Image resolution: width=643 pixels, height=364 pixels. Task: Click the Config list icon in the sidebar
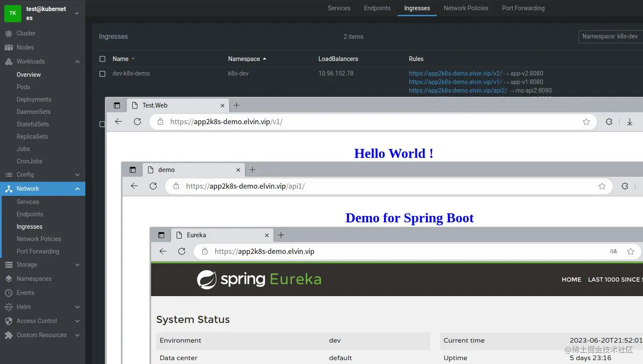tap(9, 175)
